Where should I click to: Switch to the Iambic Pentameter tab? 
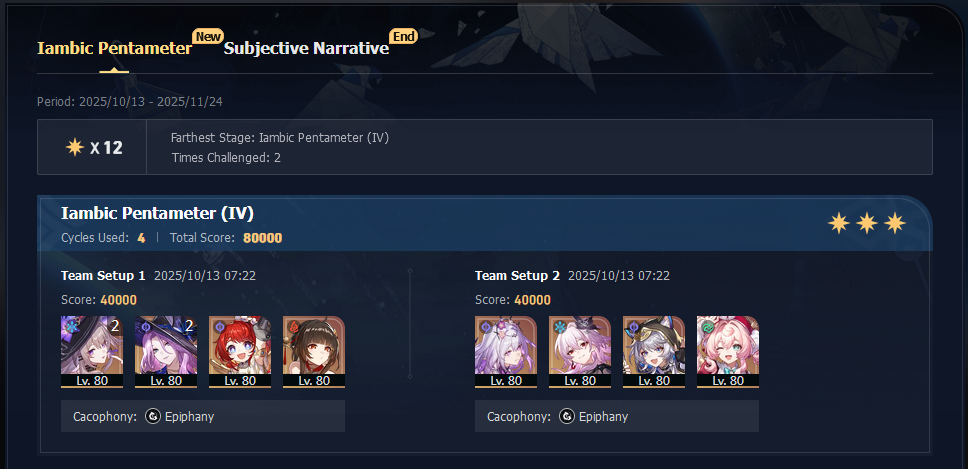tap(115, 49)
